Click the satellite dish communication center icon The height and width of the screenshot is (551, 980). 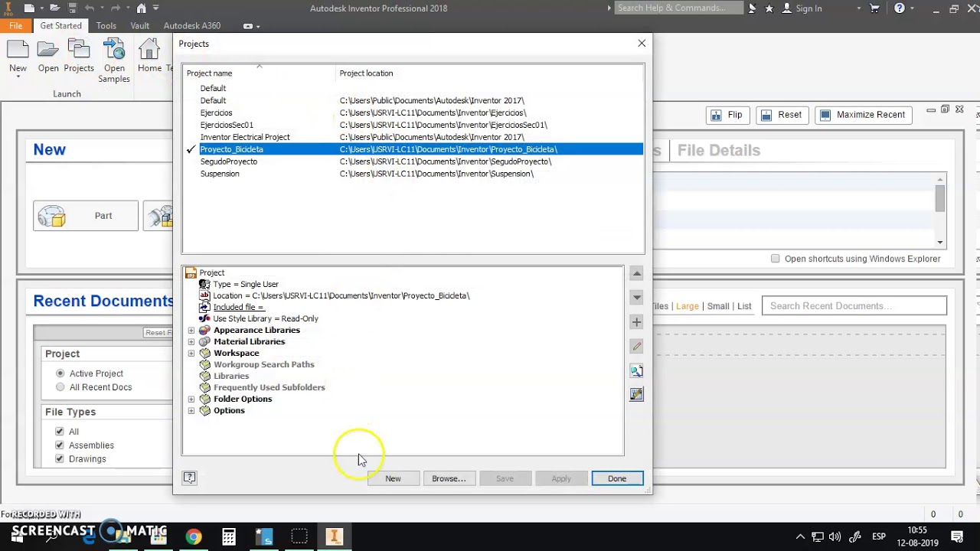pos(752,8)
